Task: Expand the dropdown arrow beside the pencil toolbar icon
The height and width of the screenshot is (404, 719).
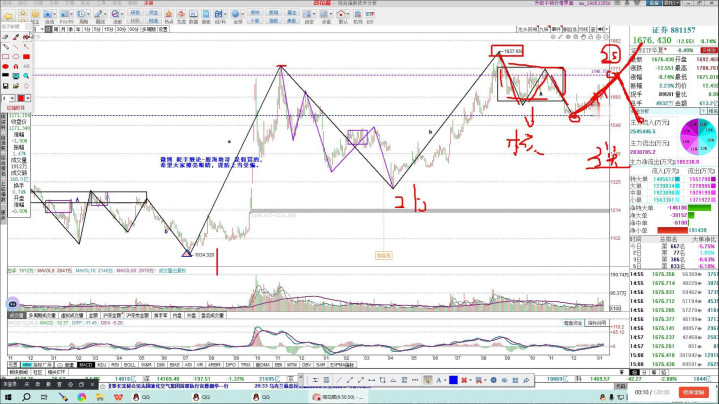Action: click(x=105, y=14)
